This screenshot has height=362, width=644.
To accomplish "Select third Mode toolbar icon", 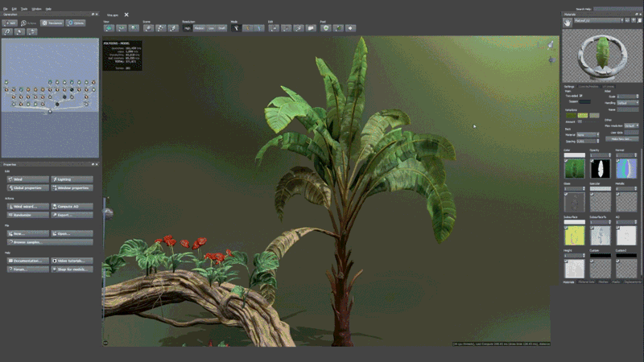I will click(259, 28).
